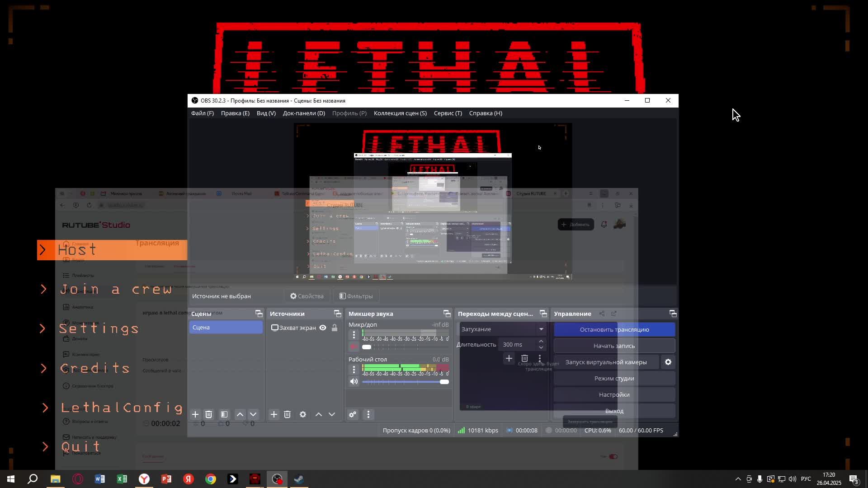Select the Захват экрана source row
868x488 pixels.
pos(305,328)
